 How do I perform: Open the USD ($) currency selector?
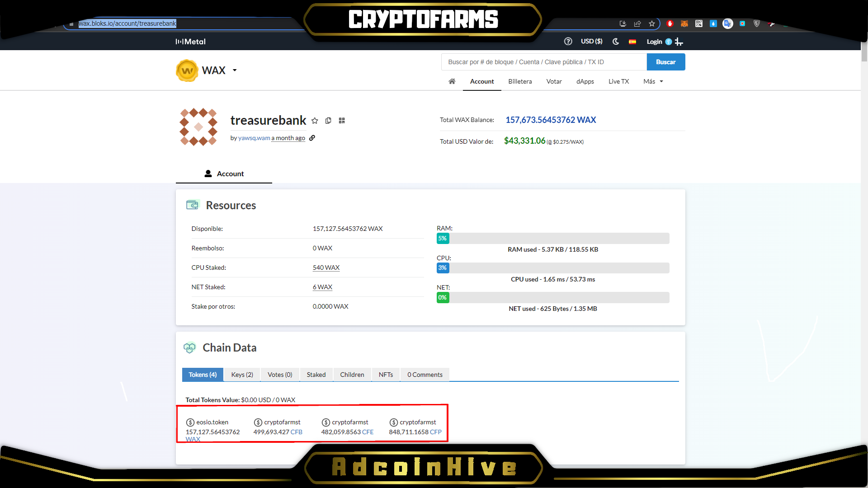[x=591, y=41]
